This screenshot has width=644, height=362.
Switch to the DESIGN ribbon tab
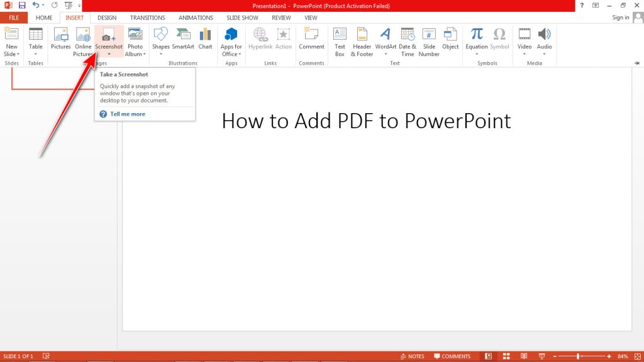pyautogui.click(x=106, y=18)
